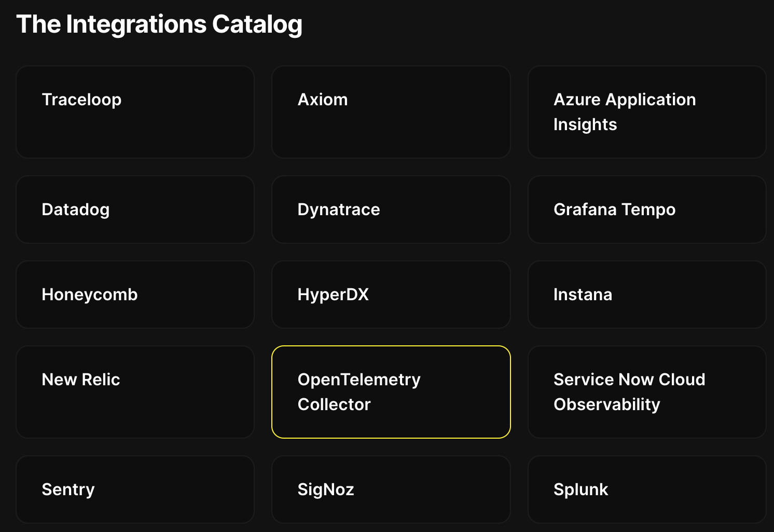This screenshot has height=532, width=774.
Task: Click the word "Insights" in the Azure card
Action: (585, 124)
